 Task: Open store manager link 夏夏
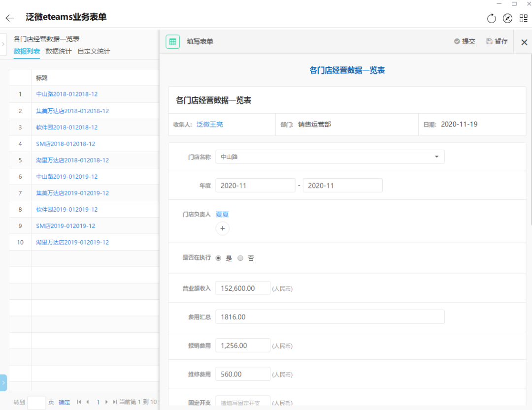[222, 214]
